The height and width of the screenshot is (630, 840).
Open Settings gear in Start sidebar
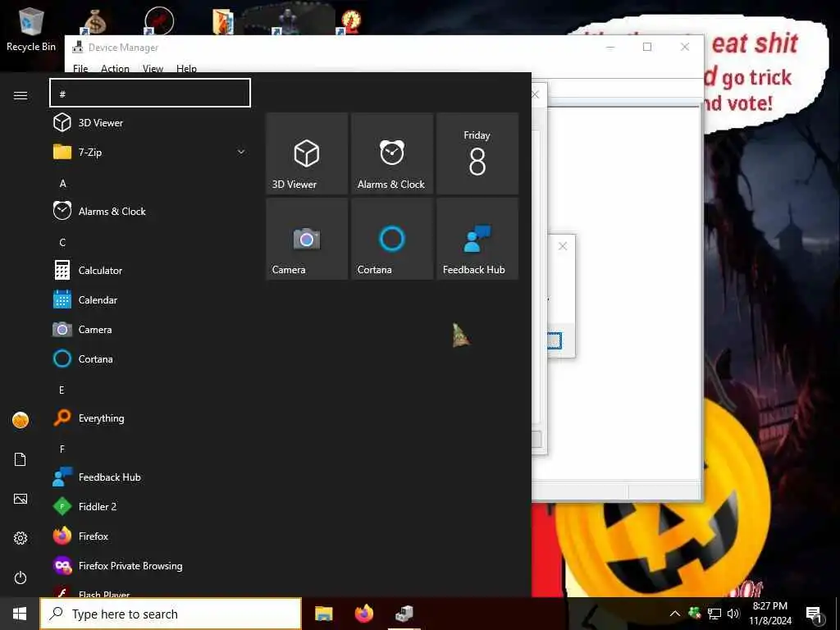[x=21, y=538]
